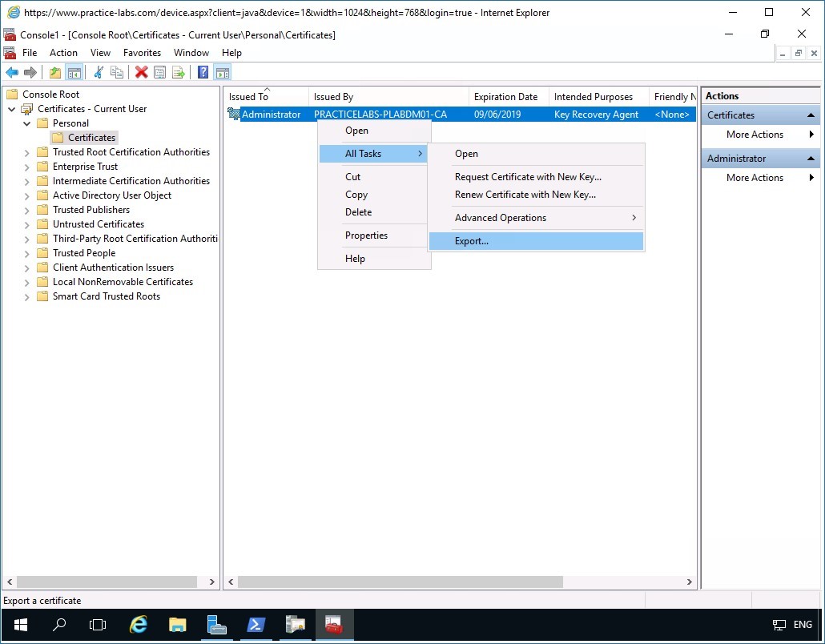
Task: Open Certification Authority taskbar icon
Action: pos(296,625)
